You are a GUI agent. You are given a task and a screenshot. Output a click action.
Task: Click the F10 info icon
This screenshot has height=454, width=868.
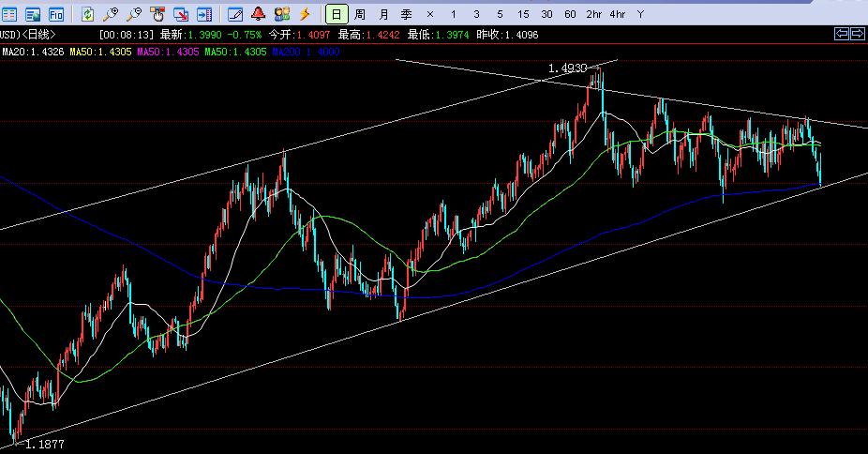click(56, 14)
